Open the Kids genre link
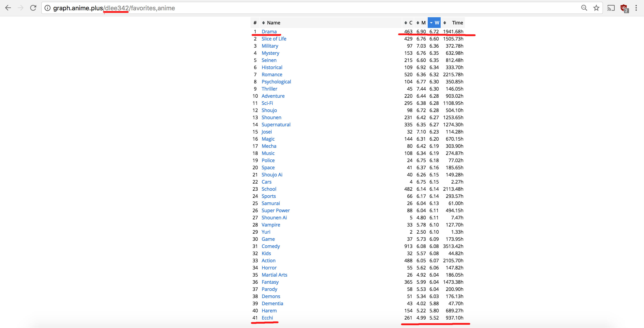 (266, 254)
